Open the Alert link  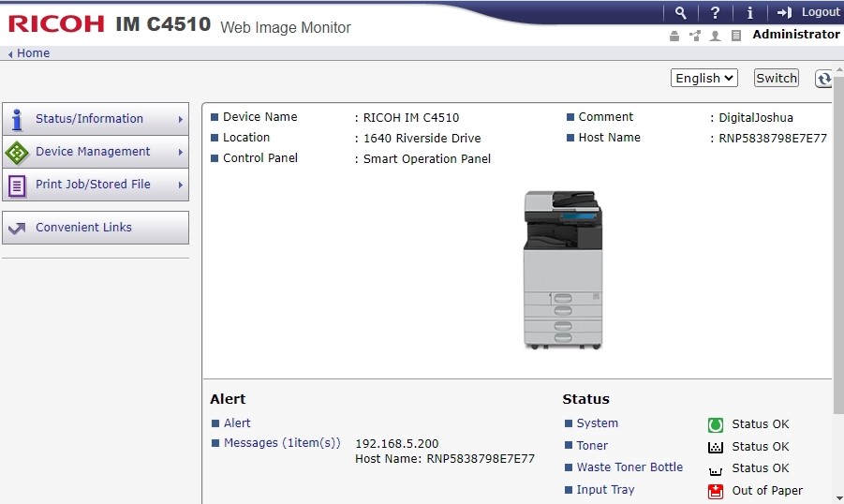click(x=237, y=423)
